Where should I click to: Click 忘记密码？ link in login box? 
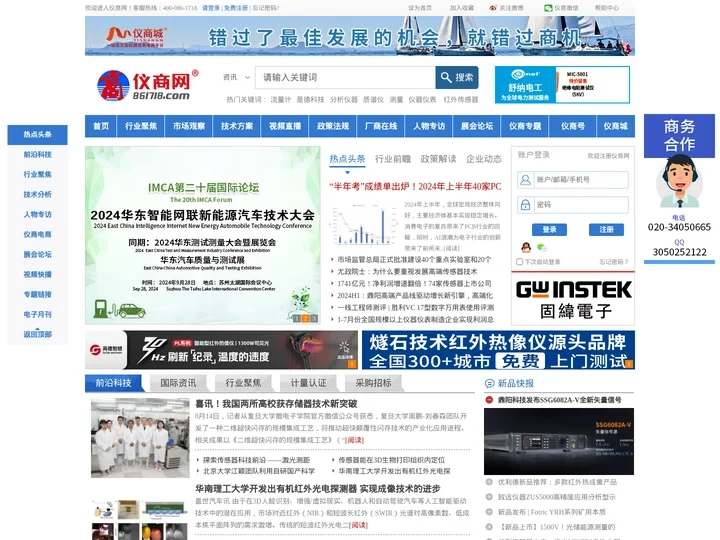click(x=613, y=262)
